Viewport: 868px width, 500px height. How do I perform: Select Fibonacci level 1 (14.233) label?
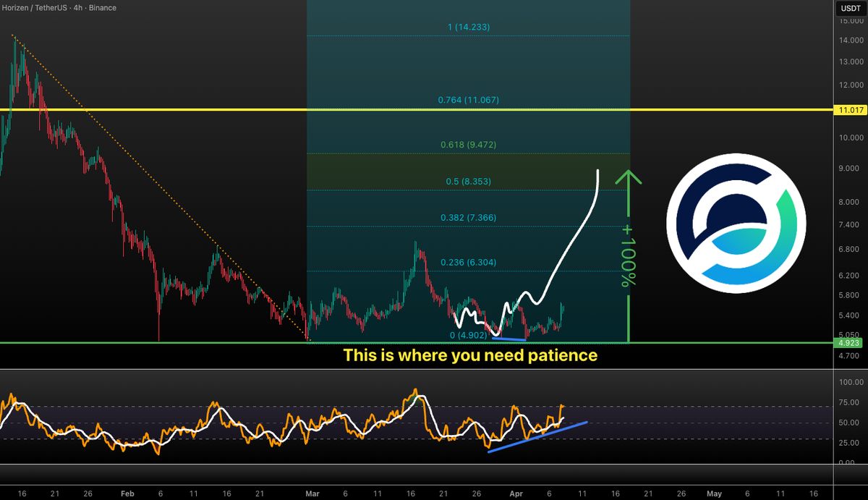468,27
